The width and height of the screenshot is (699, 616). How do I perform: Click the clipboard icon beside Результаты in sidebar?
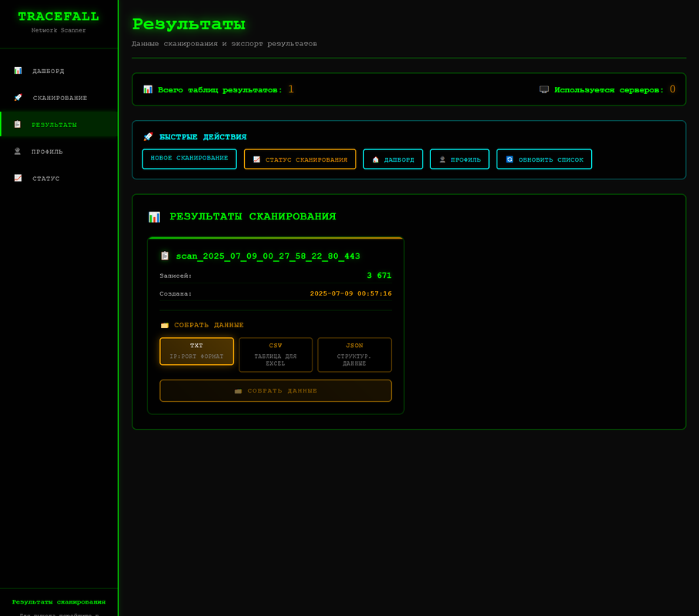coord(18,124)
